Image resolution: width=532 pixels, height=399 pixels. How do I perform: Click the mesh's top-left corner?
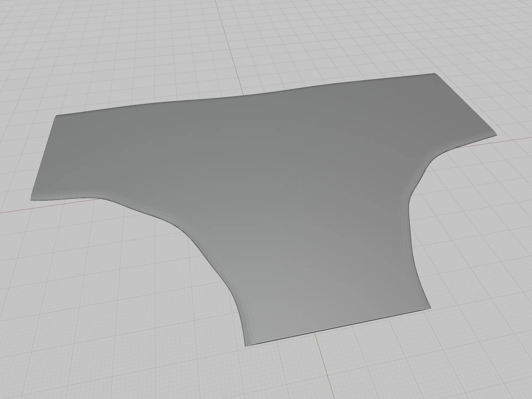(x=56, y=116)
